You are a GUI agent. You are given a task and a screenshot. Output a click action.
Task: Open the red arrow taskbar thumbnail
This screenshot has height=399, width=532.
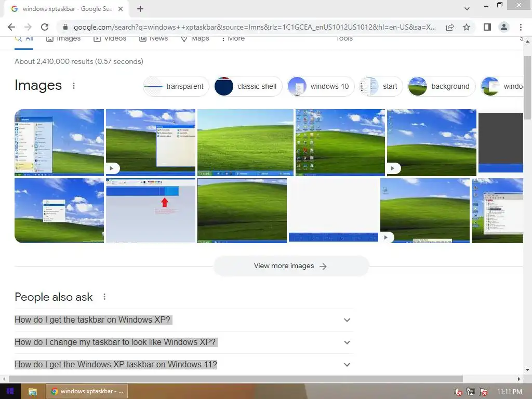click(x=151, y=211)
